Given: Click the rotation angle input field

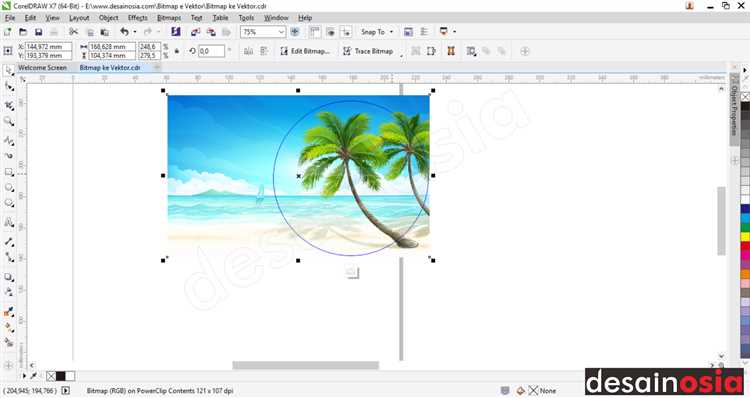Looking at the screenshot, I should tap(211, 51).
